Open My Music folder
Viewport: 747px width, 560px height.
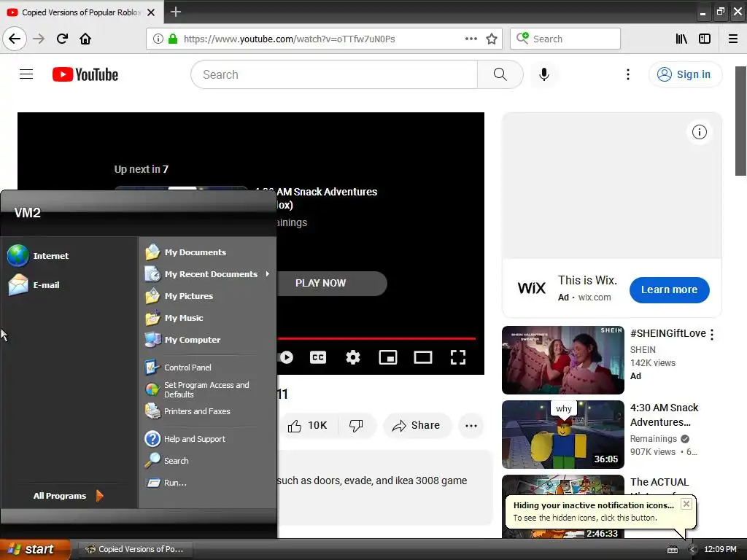(x=174, y=318)
